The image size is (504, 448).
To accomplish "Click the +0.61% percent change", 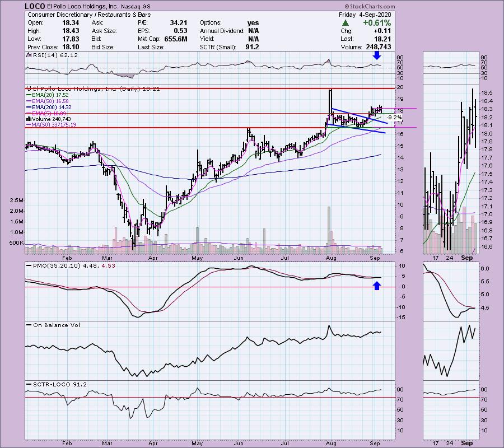I will click(377, 23).
